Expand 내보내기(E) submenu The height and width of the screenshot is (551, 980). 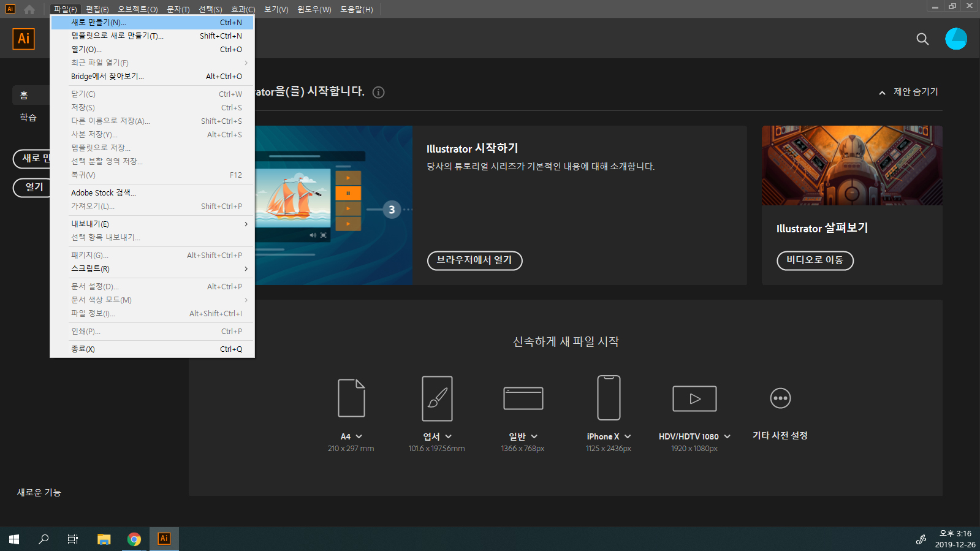[x=152, y=224]
